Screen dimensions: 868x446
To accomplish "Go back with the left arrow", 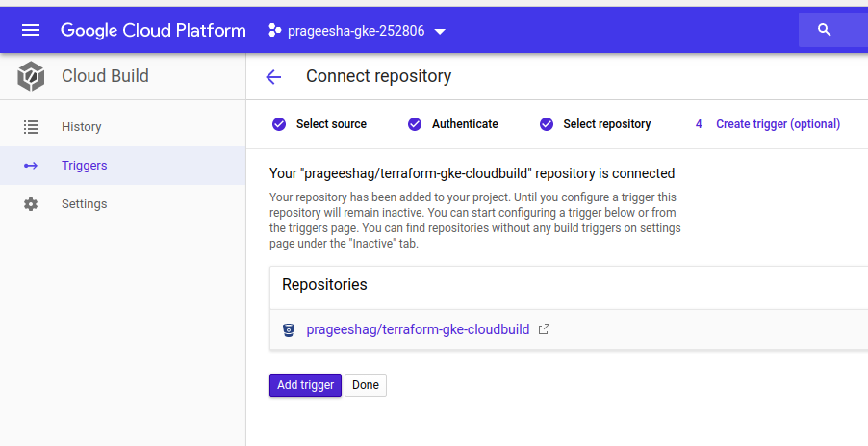I will [273, 77].
